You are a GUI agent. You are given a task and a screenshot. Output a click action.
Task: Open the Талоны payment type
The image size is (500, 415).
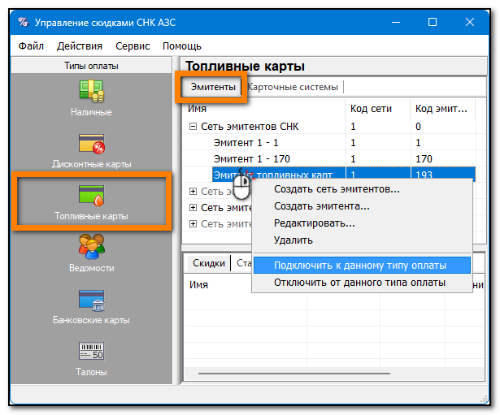pos(91,359)
